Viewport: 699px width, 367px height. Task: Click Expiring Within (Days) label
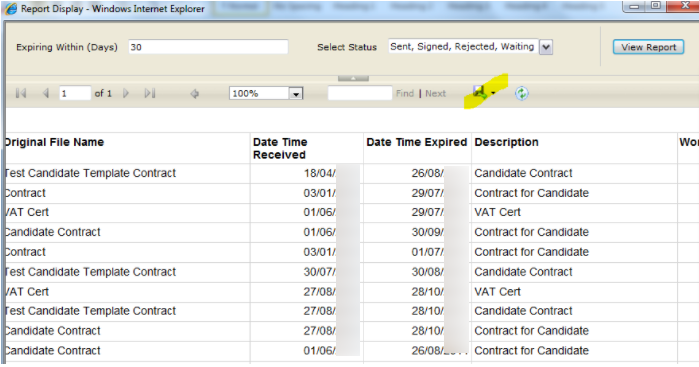pos(67,47)
